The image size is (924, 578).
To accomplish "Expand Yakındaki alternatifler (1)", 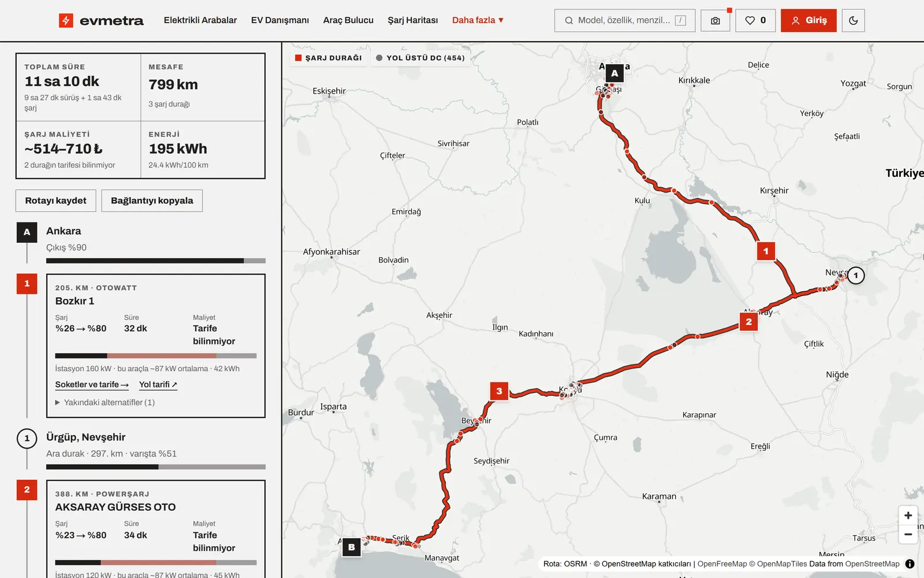I will [105, 402].
